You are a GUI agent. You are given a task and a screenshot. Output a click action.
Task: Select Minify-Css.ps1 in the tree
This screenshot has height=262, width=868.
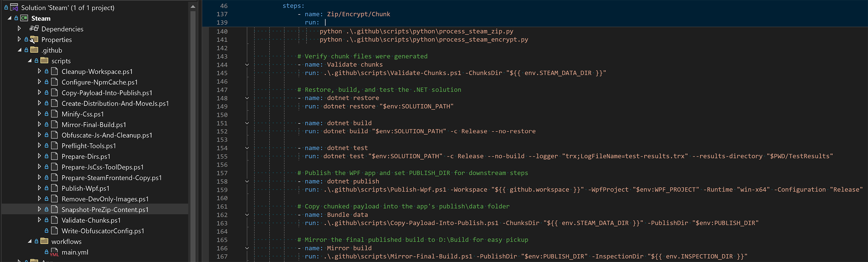(x=83, y=114)
